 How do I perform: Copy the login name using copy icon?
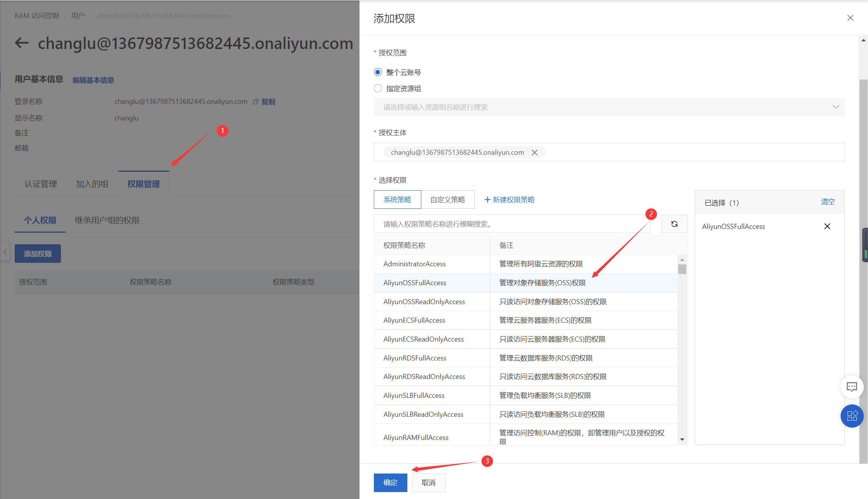[255, 101]
